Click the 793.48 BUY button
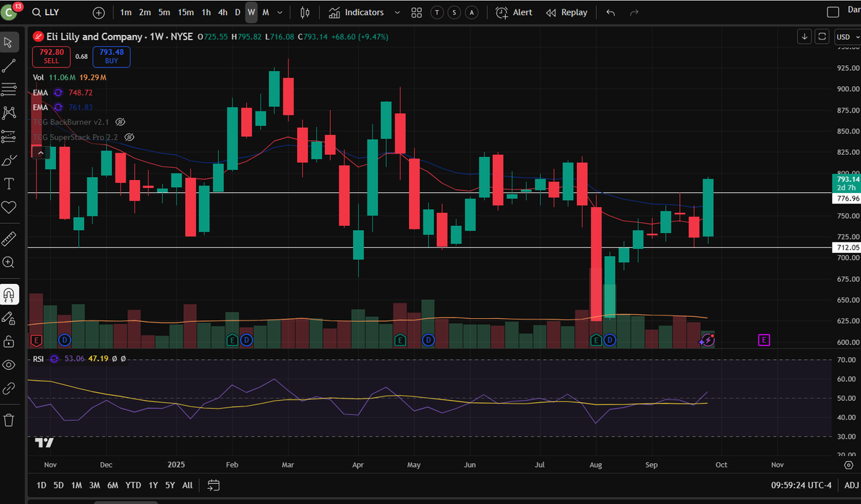Screen dimensions: 861x504 click(111, 57)
